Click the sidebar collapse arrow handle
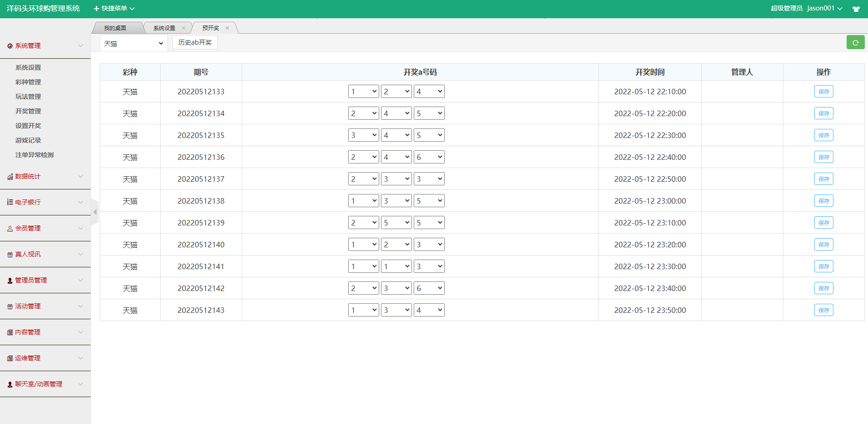 coord(95,212)
